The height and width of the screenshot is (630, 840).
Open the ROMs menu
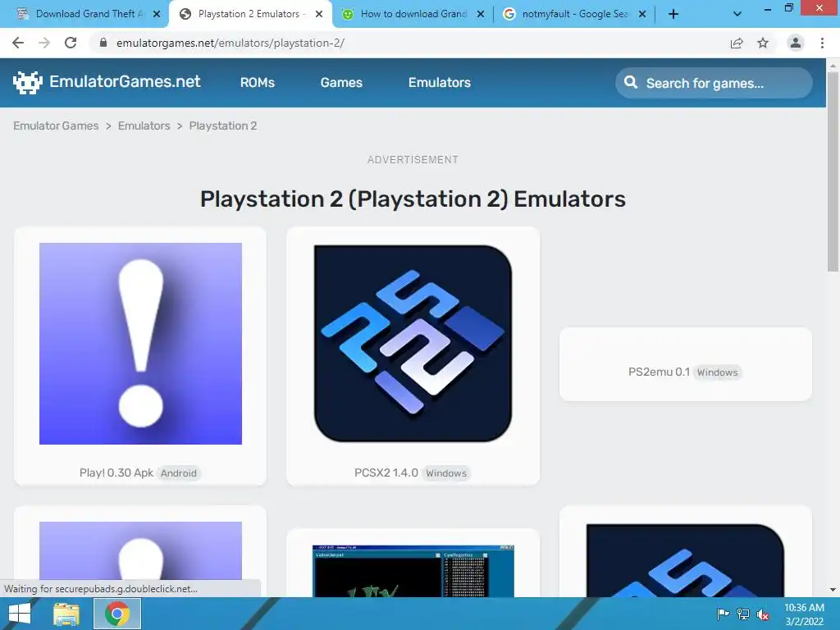[x=257, y=83]
